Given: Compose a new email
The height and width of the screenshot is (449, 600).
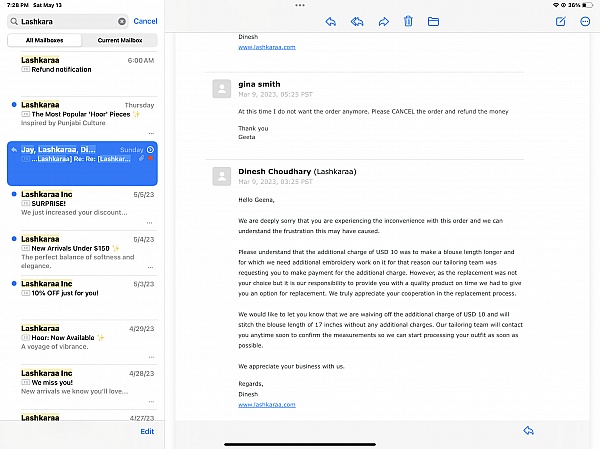Looking at the screenshot, I should click(560, 20).
